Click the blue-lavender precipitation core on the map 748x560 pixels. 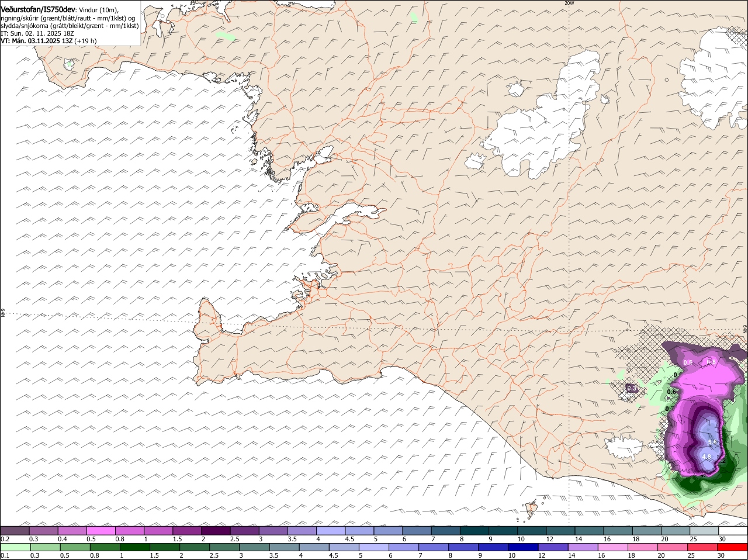click(709, 441)
